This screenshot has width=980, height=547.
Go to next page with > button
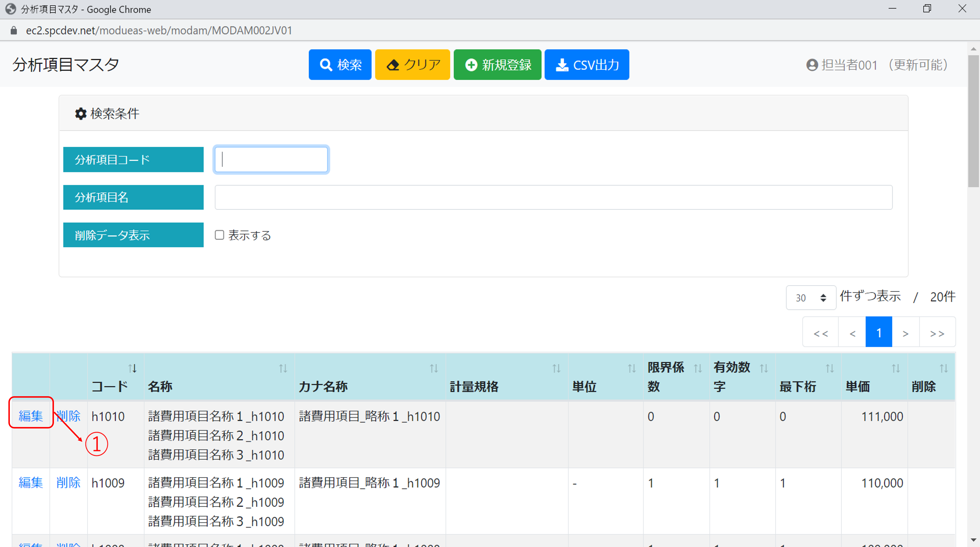tap(906, 332)
